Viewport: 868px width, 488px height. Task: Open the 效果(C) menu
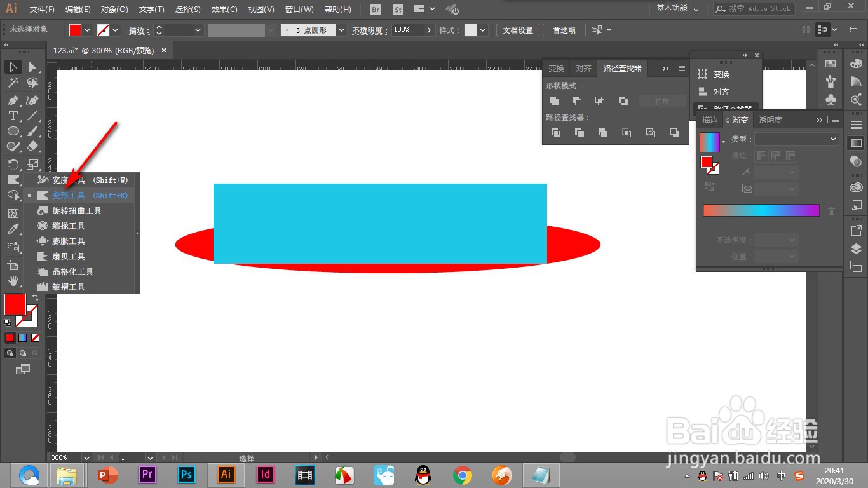224,10
